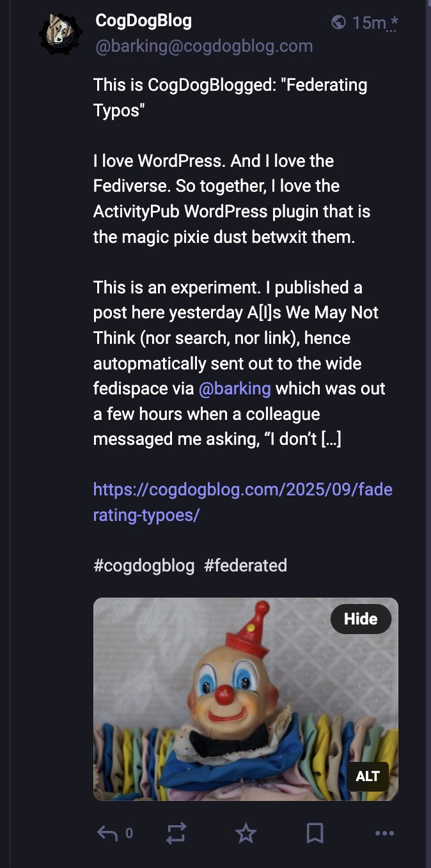Select the #federated hashtag

(246, 566)
